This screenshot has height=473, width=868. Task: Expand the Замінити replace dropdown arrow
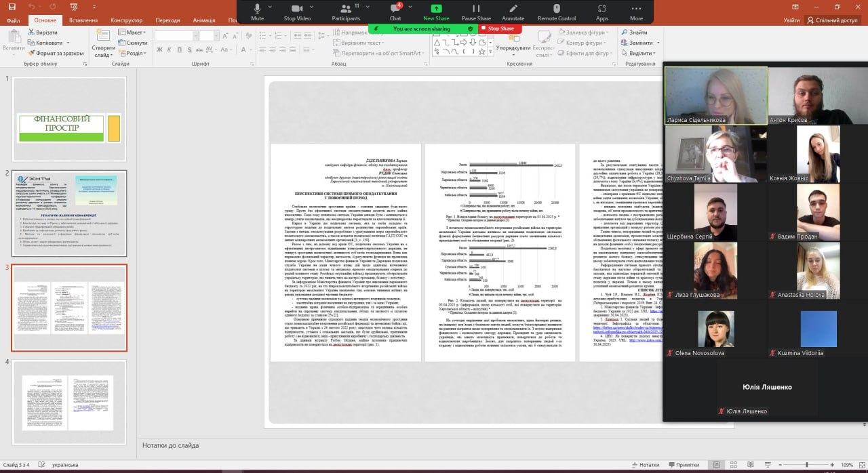pos(657,43)
